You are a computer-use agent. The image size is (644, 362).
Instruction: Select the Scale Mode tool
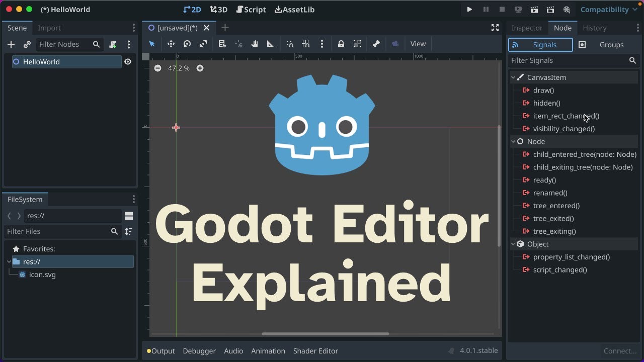coord(203,44)
